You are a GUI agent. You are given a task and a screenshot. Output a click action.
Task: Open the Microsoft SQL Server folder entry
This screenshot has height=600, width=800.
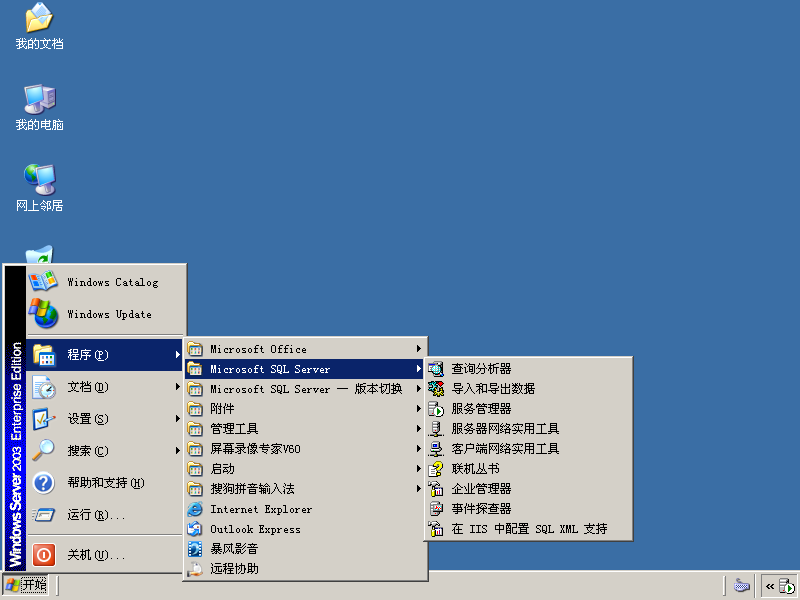click(305, 369)
